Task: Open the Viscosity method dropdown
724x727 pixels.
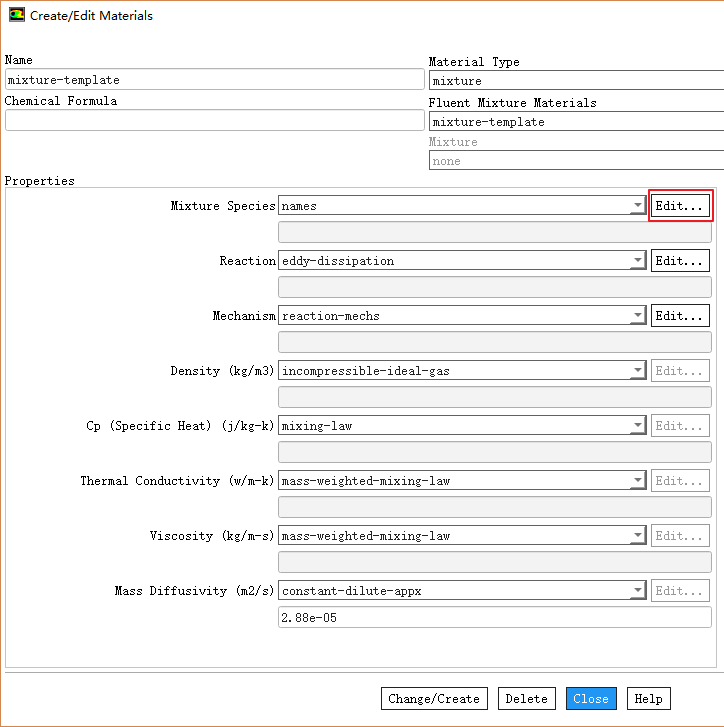Action: click(x=637, y=536)
